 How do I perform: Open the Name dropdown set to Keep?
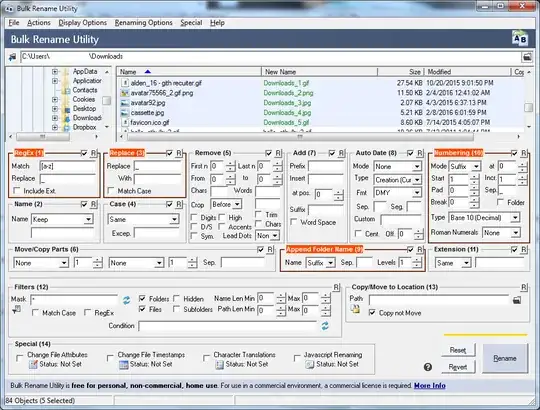[62, 219]
